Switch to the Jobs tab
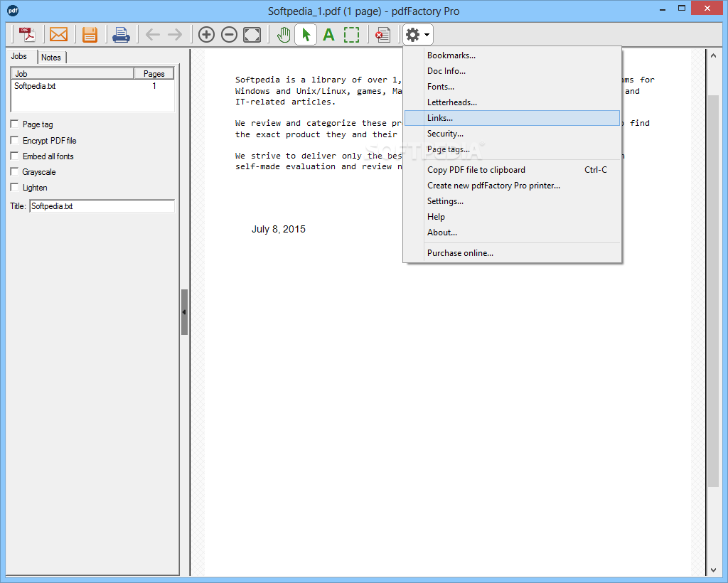 [19, 56]
